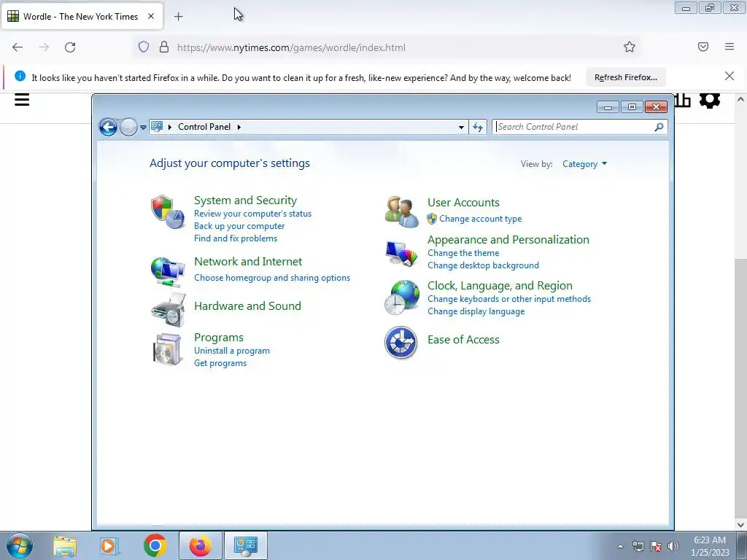747x560 pixels.
Task: Click Show desktop button at taskbar edge
Action: tap(741, 545)
